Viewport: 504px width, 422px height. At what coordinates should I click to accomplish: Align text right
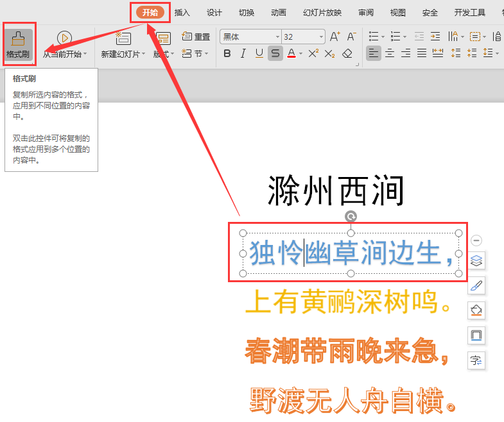click(406, 53)
